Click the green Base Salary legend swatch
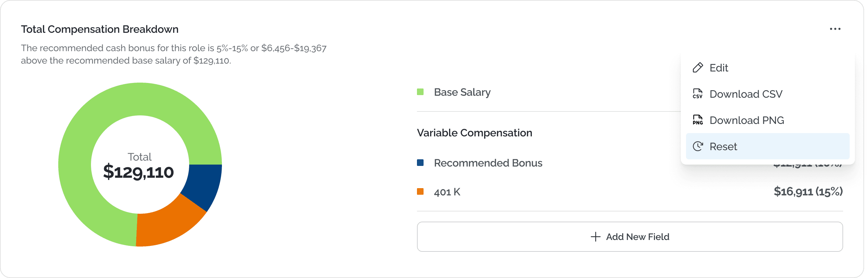Image resolution: width=868 pixels, height=278 pixels. tap(420, 92)
